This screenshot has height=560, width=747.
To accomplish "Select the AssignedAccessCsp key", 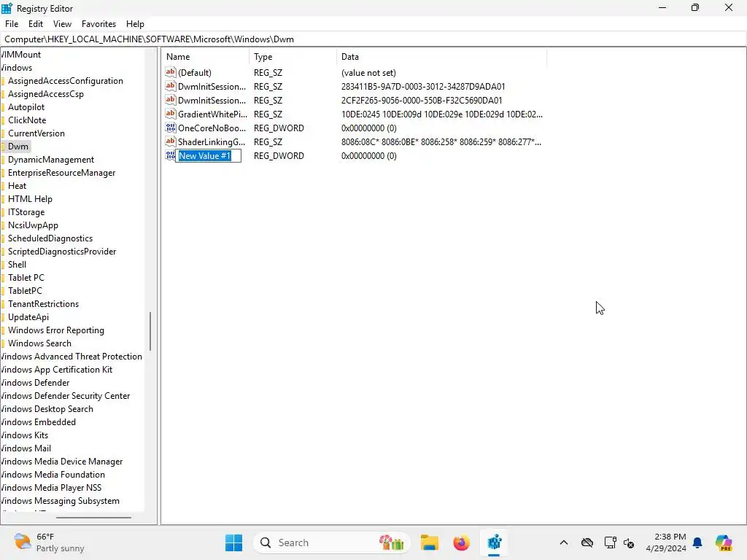I will pos(46,94).
